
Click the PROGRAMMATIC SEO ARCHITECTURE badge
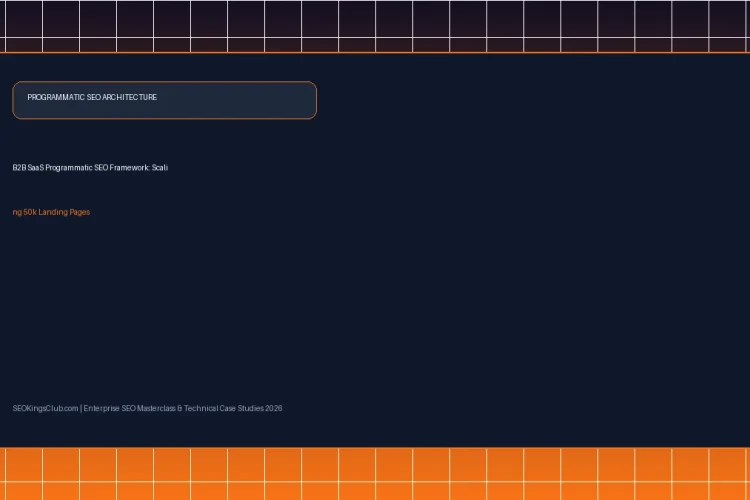[x=165, y=100]
